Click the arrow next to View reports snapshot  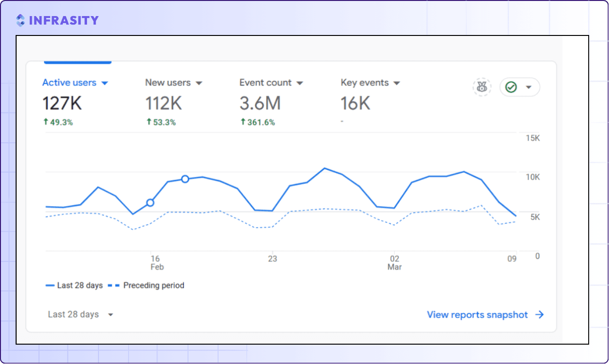[539, 315]
